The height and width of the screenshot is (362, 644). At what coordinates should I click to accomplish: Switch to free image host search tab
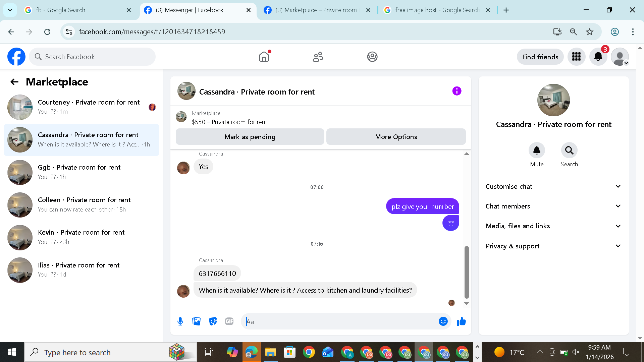coord(436,10)
